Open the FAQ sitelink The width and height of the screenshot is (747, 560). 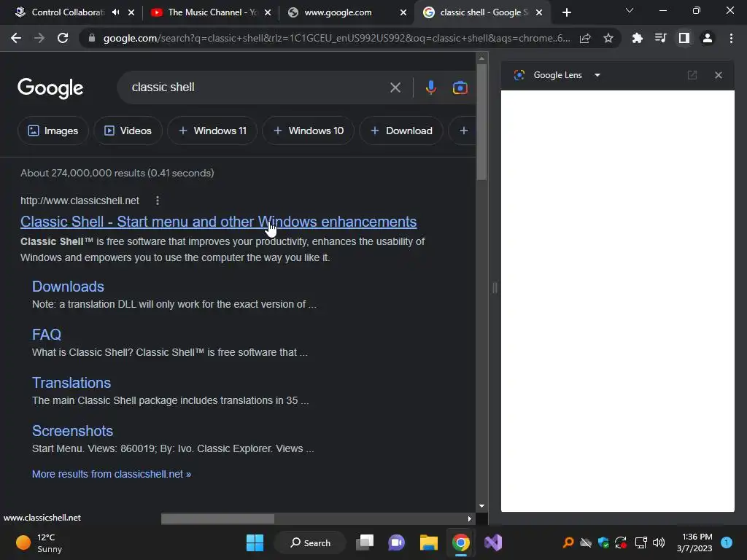tap(47, 334)
